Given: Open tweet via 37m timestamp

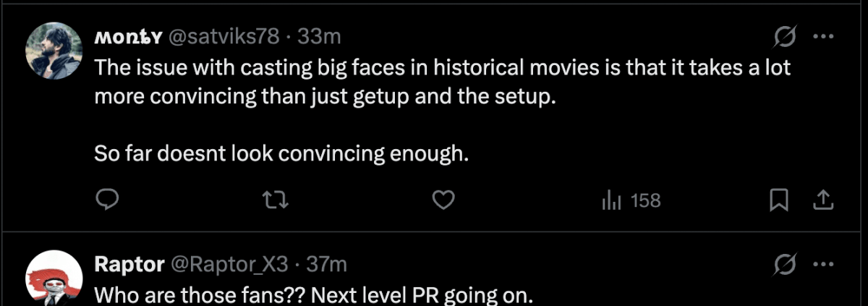Looking at the screenshot, I should (x=327, y=265).
